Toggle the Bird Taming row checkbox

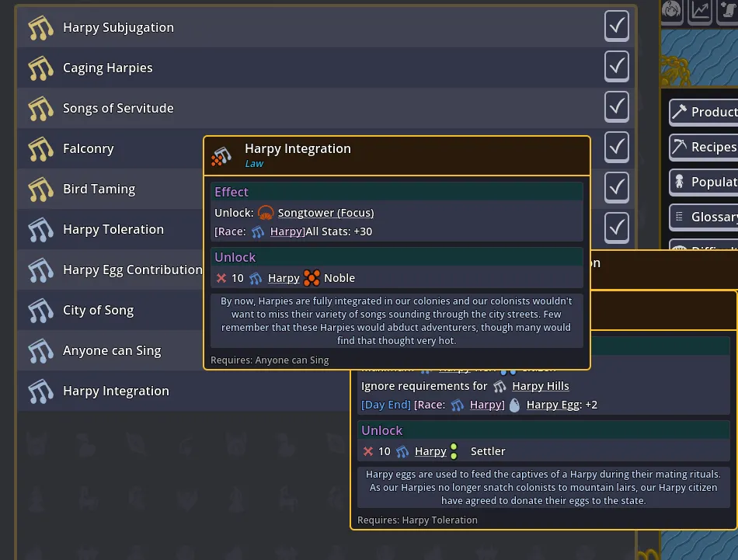[617, 188]
